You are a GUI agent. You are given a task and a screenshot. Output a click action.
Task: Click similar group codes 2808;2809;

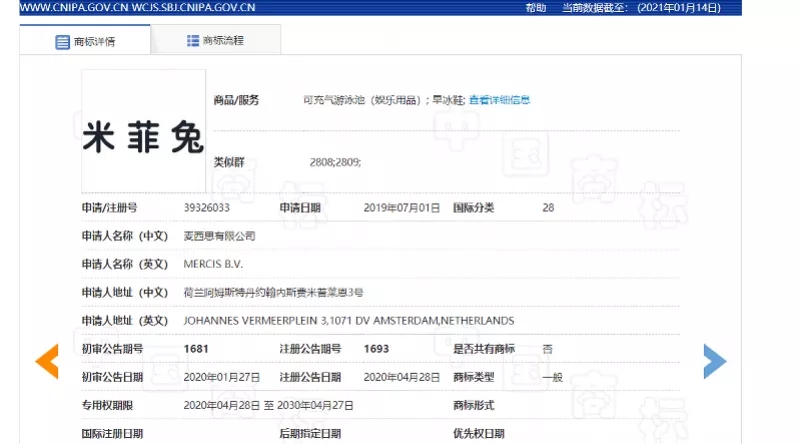point(335,162)
